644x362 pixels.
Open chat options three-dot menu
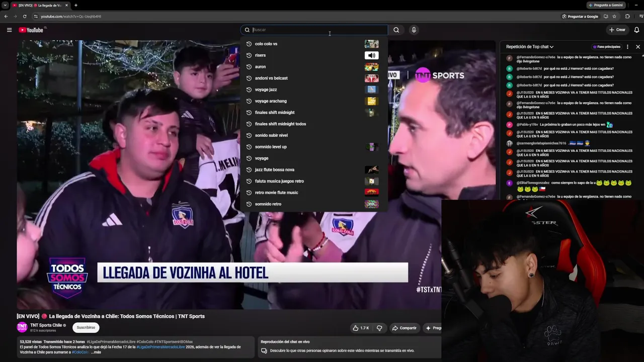pyautogui.click(x=627, y=47)
